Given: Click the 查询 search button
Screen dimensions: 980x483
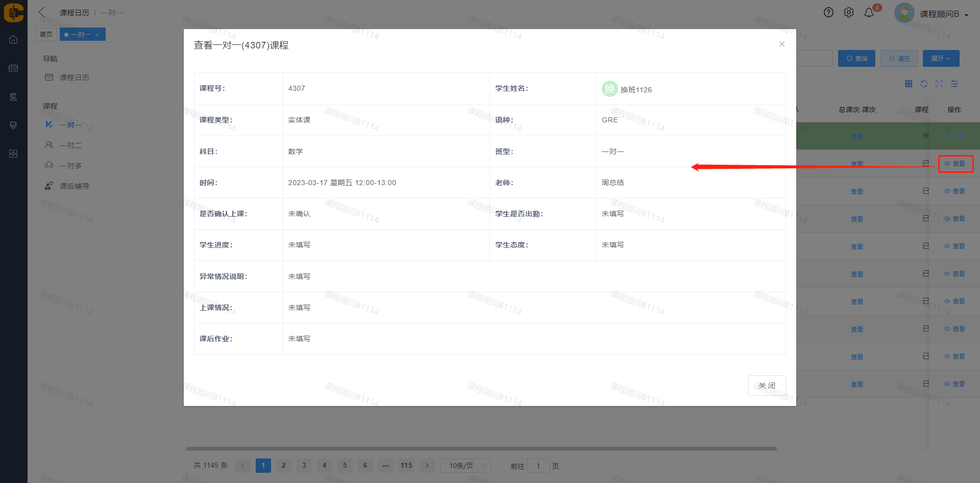Looking at the screenshot, I should [856, 59].
